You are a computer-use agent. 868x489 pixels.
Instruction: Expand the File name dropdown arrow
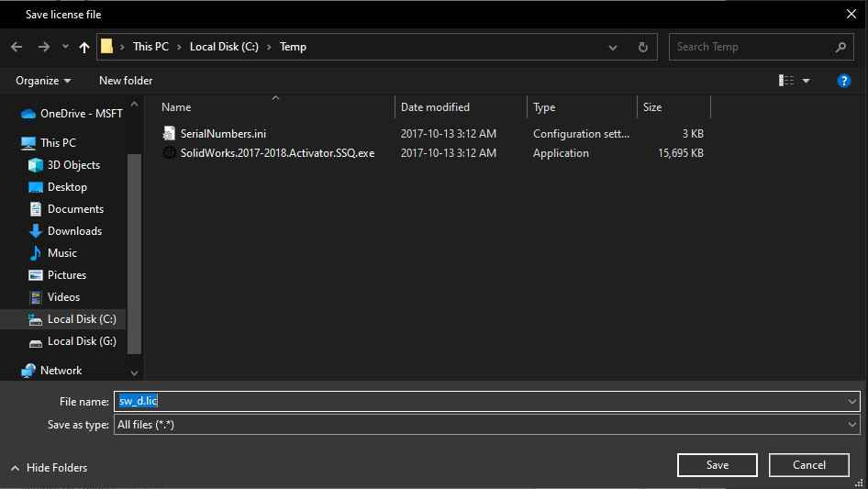pos(852,401)
